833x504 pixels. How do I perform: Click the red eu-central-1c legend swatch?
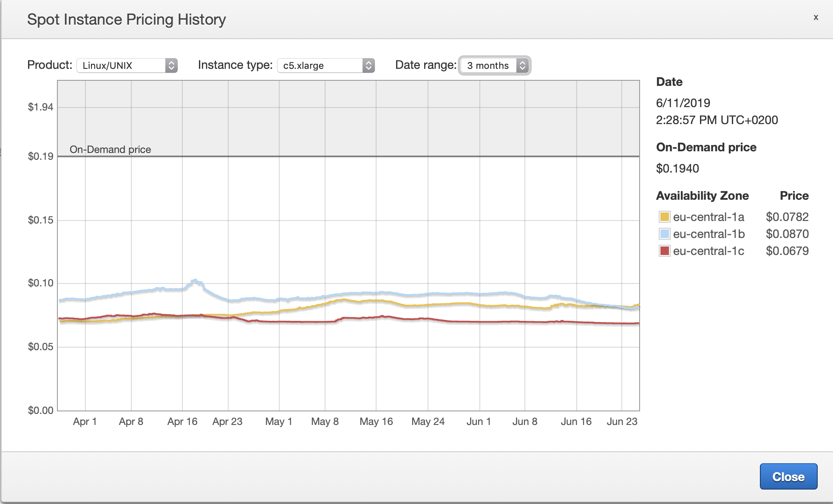[664, 251]
